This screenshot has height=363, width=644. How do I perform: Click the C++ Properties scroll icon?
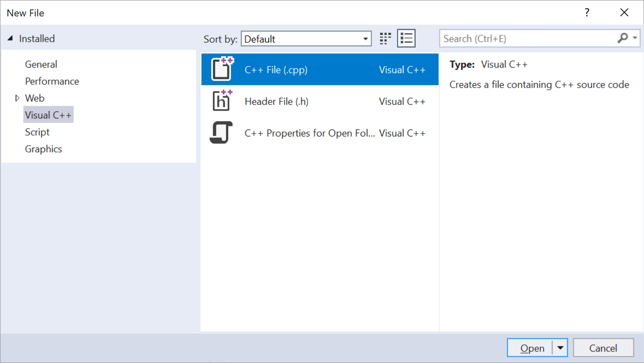(x=221, y=132)
